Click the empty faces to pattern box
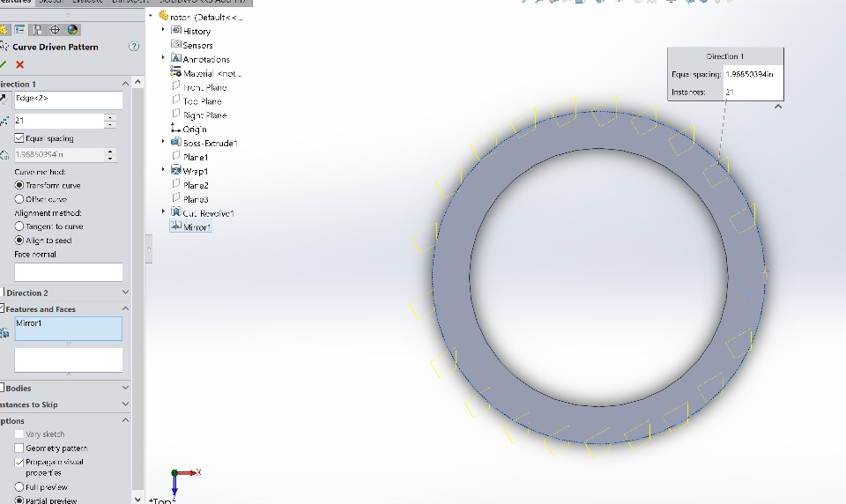This screenshot has height=504, width=846. pos(69,359)
